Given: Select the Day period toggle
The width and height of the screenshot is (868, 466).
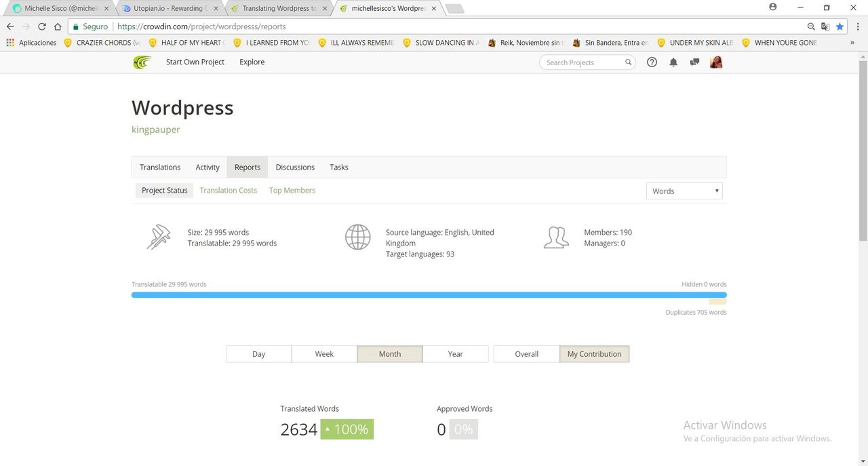Looking at the screenshot, I should point(258,354).
